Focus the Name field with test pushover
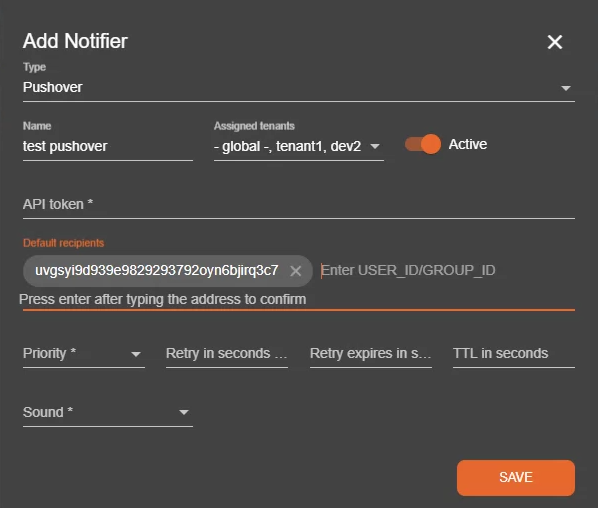This screenshot has width=598, height=508. click(x=108, y=146)
